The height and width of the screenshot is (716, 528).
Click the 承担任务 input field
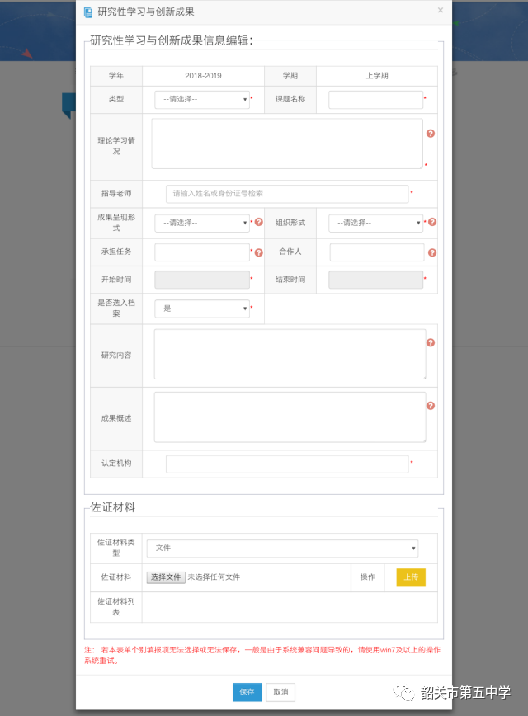[x=202, y=252]
